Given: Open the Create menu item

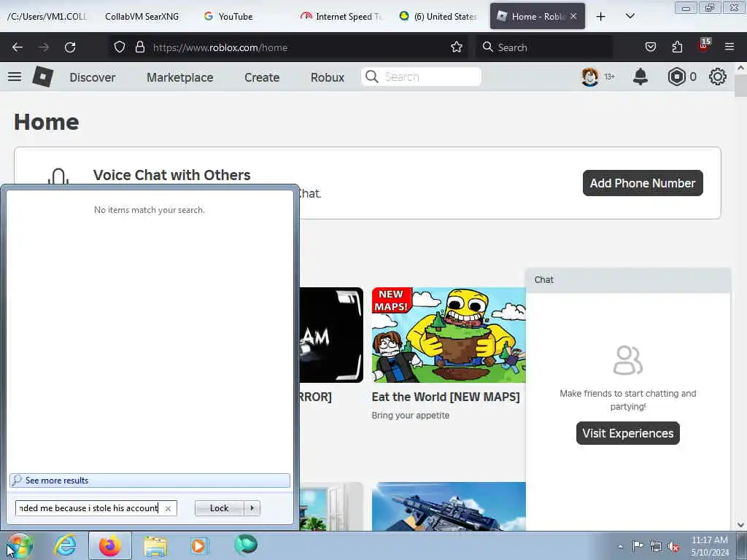Looking at the screenshot, I should [262, 77].
